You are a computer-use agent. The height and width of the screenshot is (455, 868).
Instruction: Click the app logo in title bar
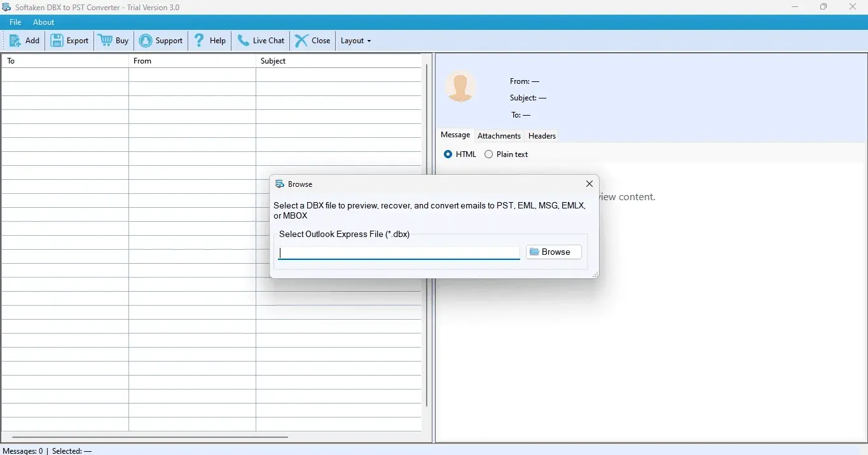click(6, 7)
